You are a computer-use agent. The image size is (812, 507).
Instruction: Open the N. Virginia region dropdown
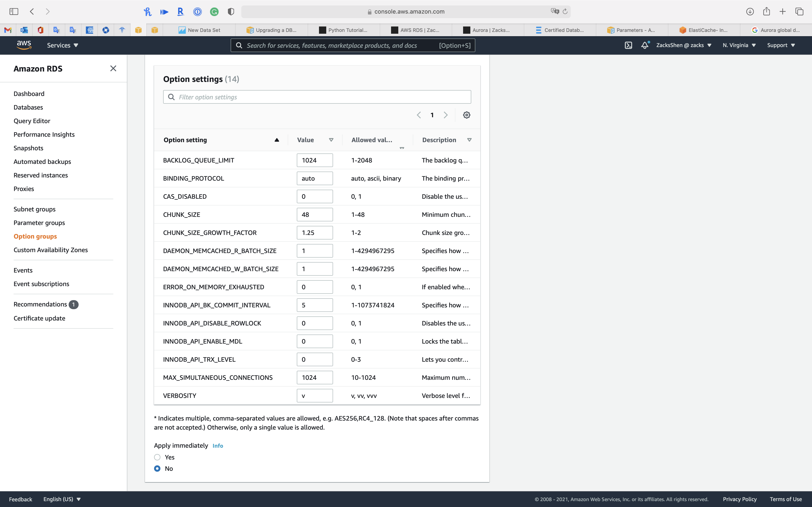pyautogui.click(x=739, y=45)
